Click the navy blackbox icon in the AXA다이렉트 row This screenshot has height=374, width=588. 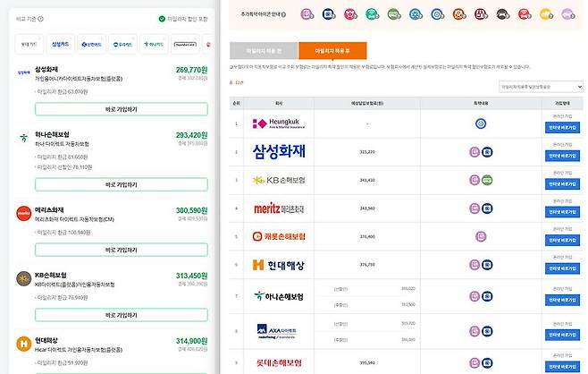click(x=487, y=331)
